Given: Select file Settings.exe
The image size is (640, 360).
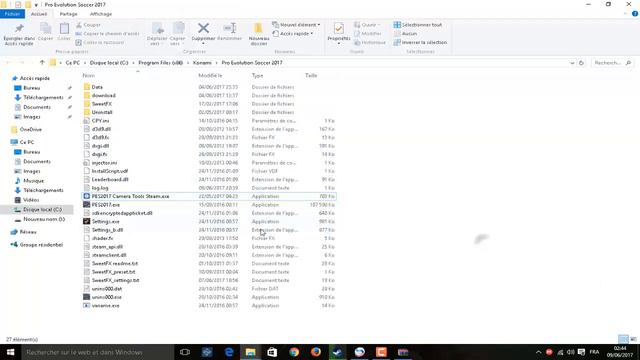Looking at the screenshot, I should pos(106,222).
